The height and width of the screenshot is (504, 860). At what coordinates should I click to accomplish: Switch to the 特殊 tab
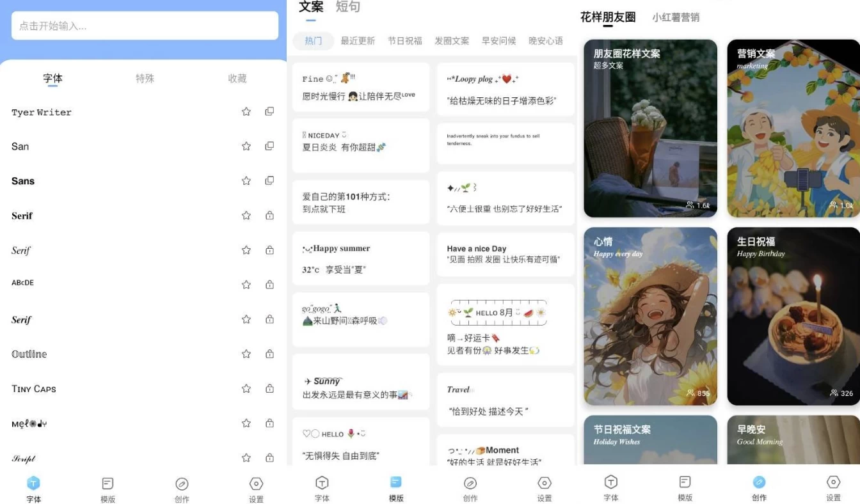(x=145, y=79)
